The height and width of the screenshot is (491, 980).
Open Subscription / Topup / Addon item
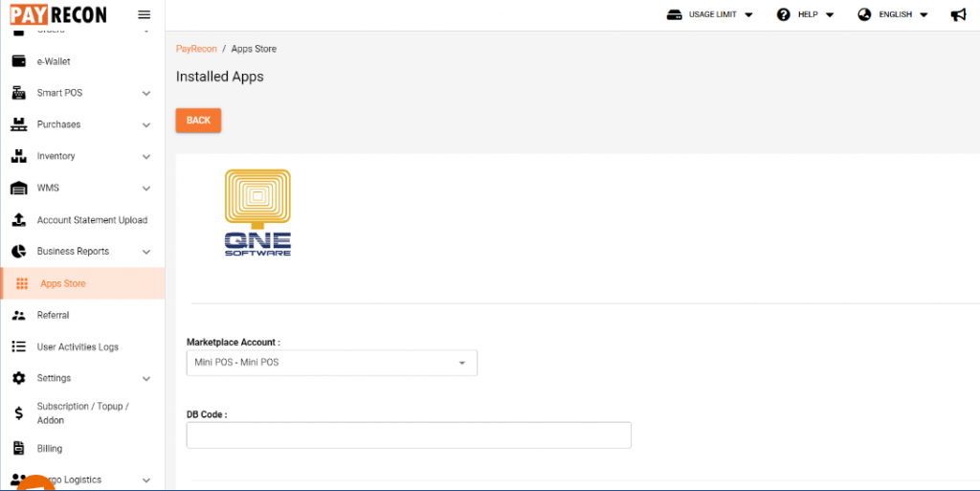tap(82, 413)
